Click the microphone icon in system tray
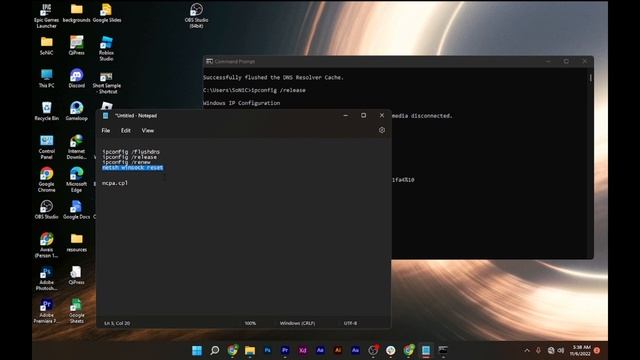The width and height of the screenshot is (640, 360). (x=538, y=351)
